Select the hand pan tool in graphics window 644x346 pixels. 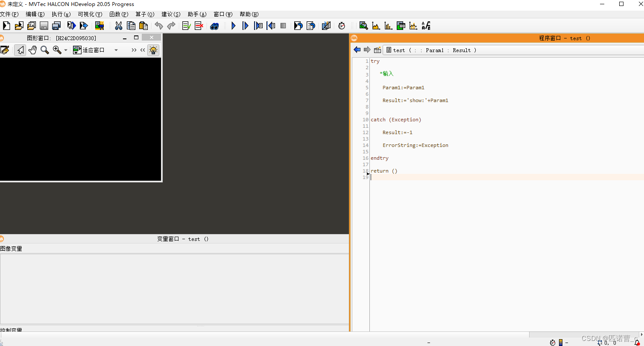click(x=32, y=50)
